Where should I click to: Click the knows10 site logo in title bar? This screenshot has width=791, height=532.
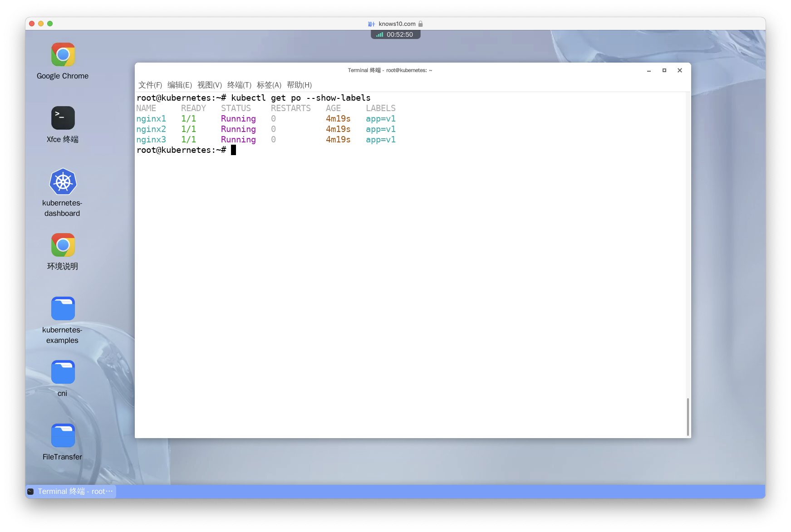[371, 24]
